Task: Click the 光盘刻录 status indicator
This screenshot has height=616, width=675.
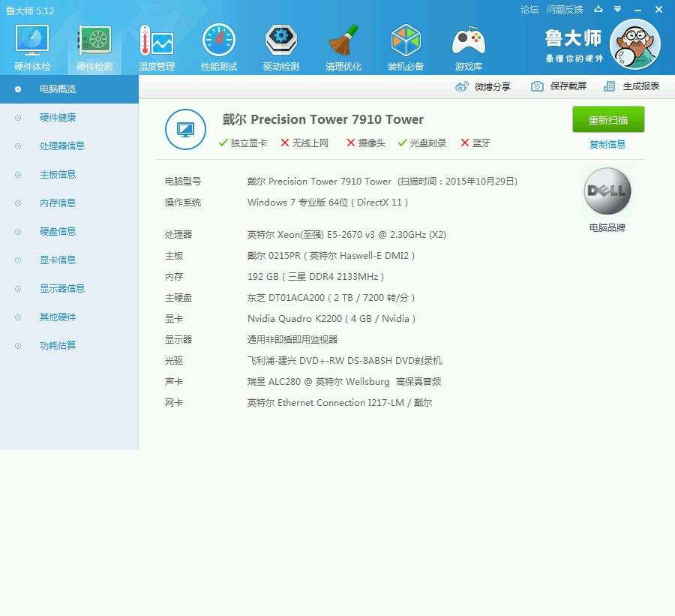Action: coord(422,143)
